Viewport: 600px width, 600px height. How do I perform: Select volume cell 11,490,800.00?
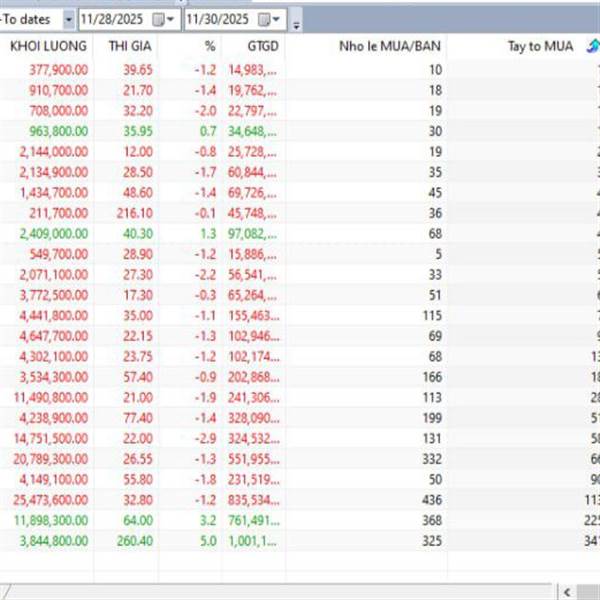[51, 398]
